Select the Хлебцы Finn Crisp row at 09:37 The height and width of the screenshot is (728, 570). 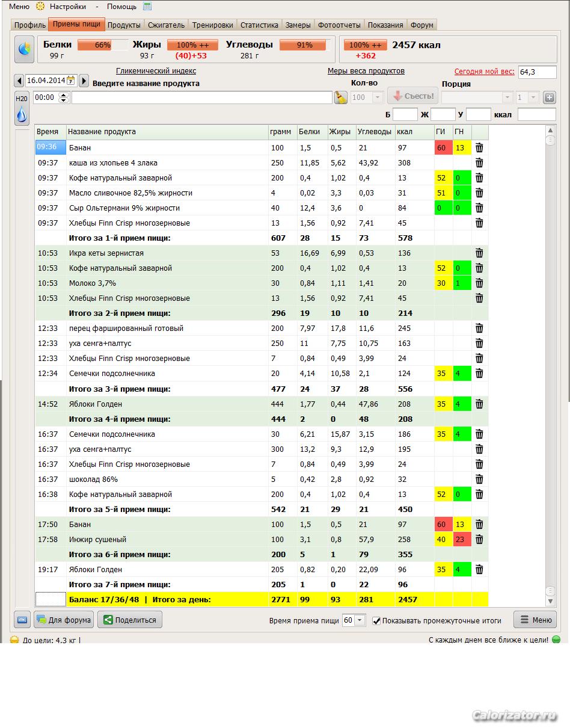click(262, 223)
